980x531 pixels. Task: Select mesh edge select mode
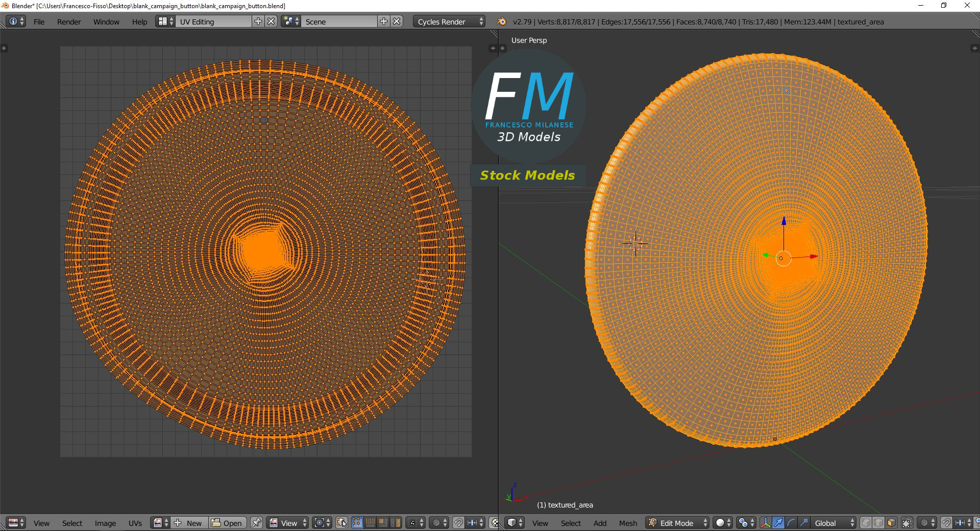(878, 523)
